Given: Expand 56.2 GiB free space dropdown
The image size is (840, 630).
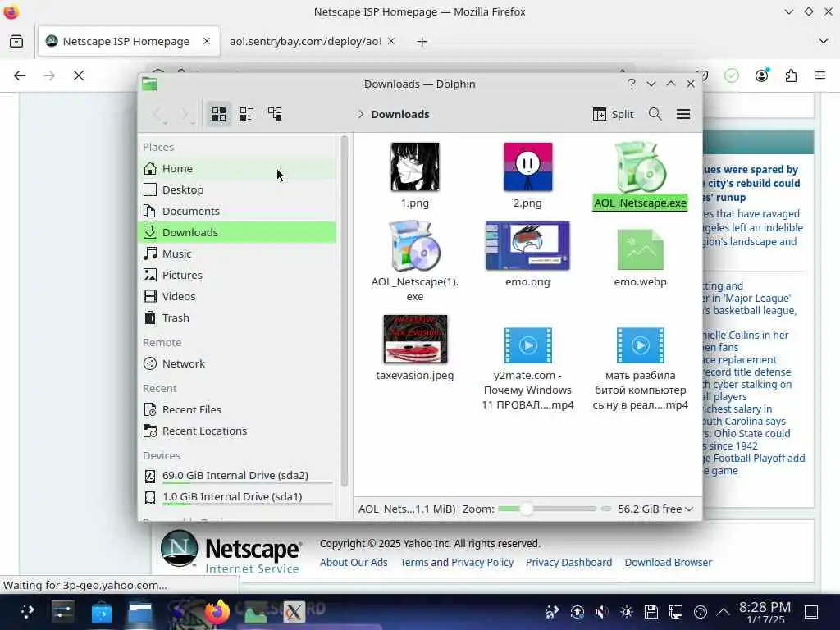Looking at the screenshot, I should [x=655, y=509].
